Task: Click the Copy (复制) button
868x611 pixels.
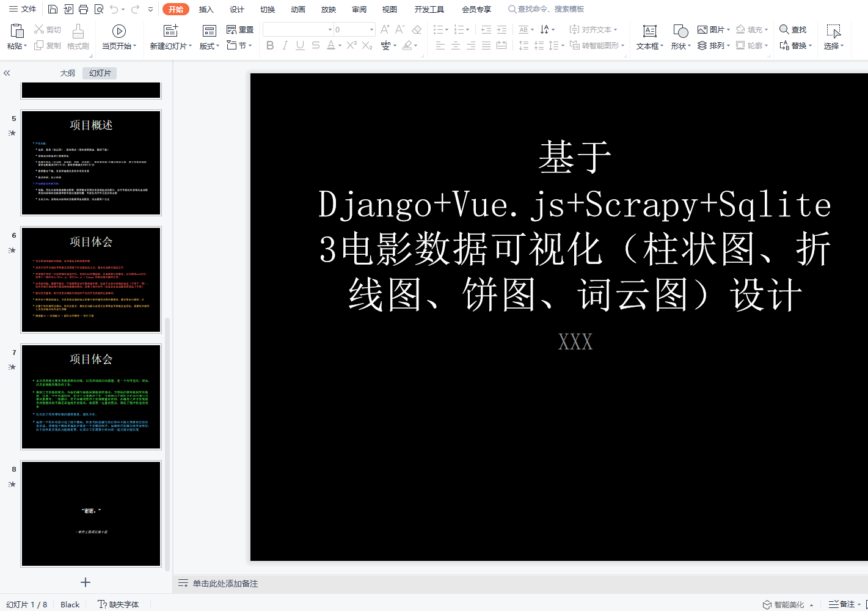Action: 48,45
